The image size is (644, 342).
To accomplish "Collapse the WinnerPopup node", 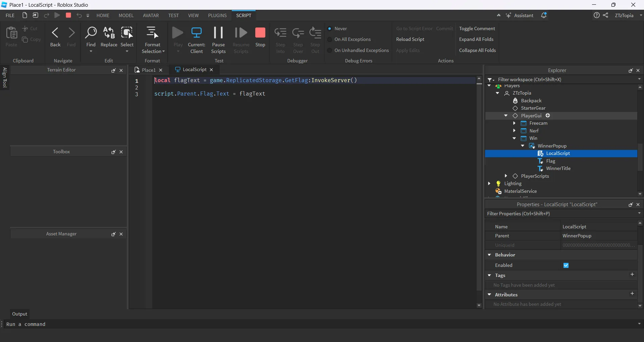I will (523, 146).
